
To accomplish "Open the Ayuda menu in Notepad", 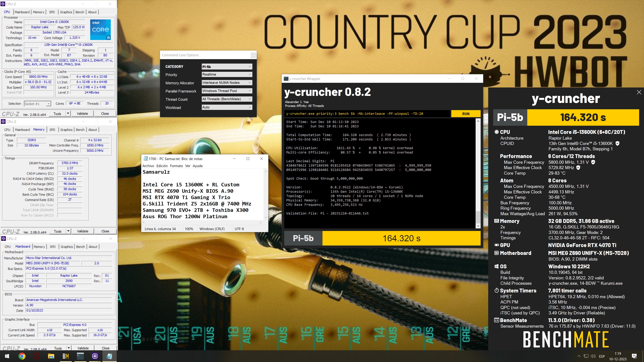I will (x=198, y=166).
